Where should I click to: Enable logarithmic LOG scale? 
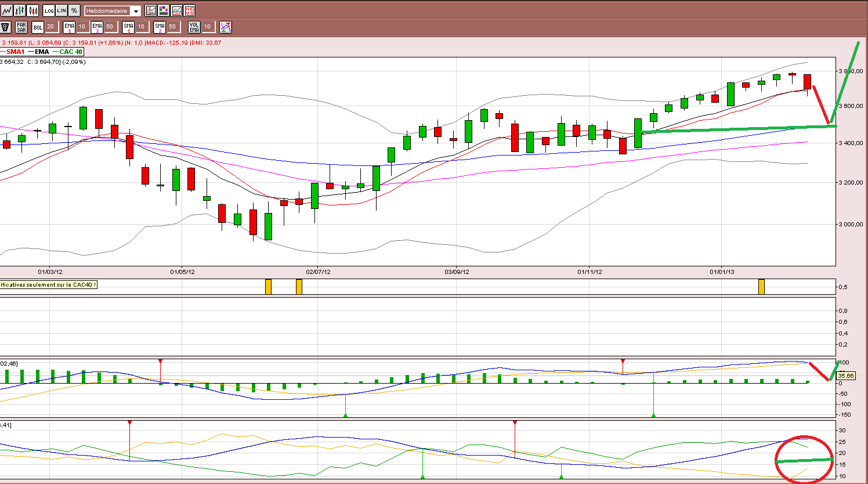[49, 10]
